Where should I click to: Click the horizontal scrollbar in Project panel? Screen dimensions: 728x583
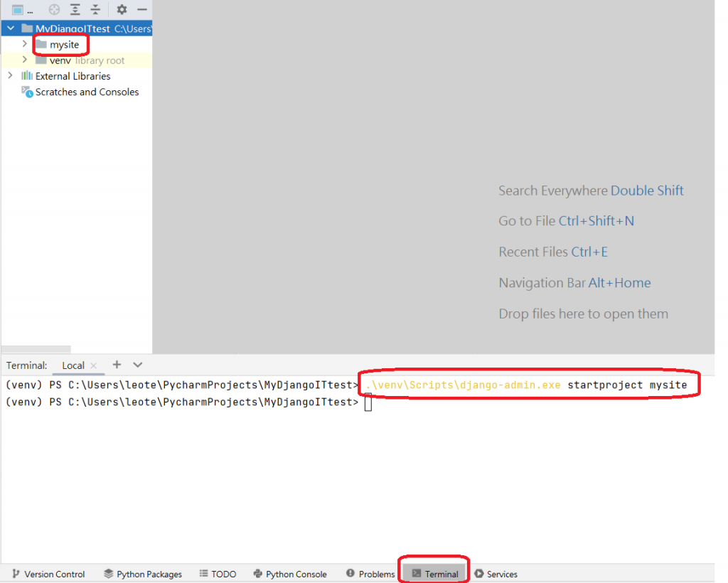click(x=36, y=348)
